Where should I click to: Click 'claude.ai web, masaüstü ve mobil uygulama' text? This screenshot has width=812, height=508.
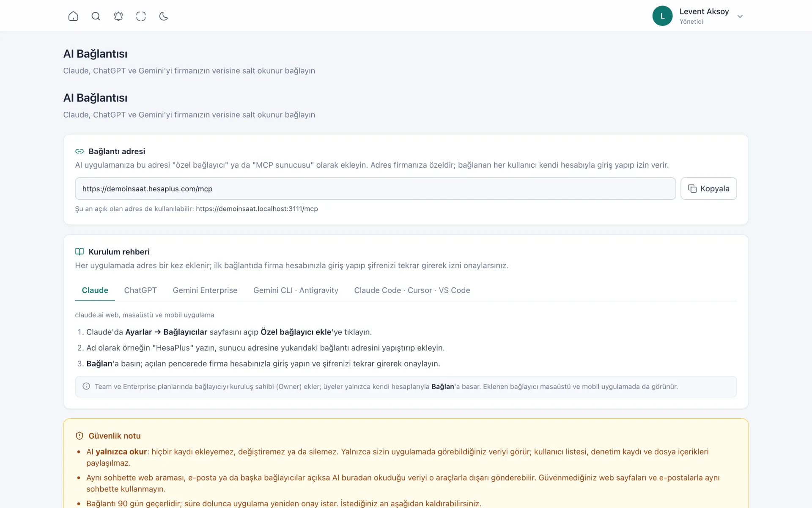click(145, 315)
